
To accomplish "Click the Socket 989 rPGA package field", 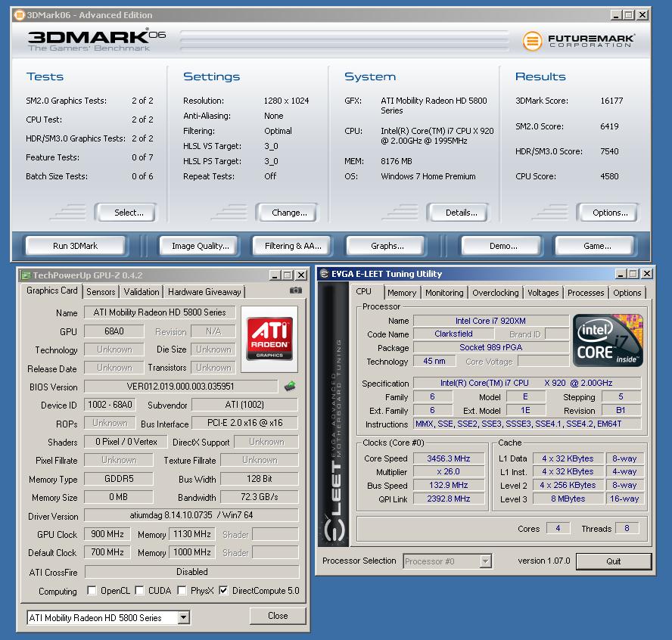I will click(x=490, y=347).
